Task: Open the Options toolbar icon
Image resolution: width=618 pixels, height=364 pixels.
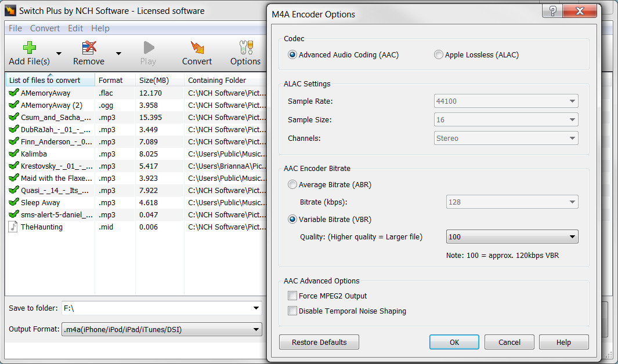Action: click(245, 46)
